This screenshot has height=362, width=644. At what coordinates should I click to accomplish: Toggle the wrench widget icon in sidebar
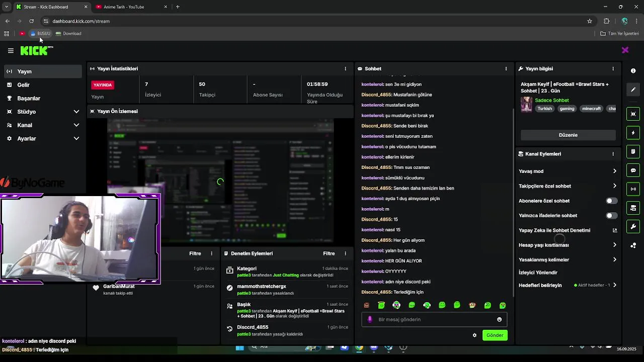(633, 226)
